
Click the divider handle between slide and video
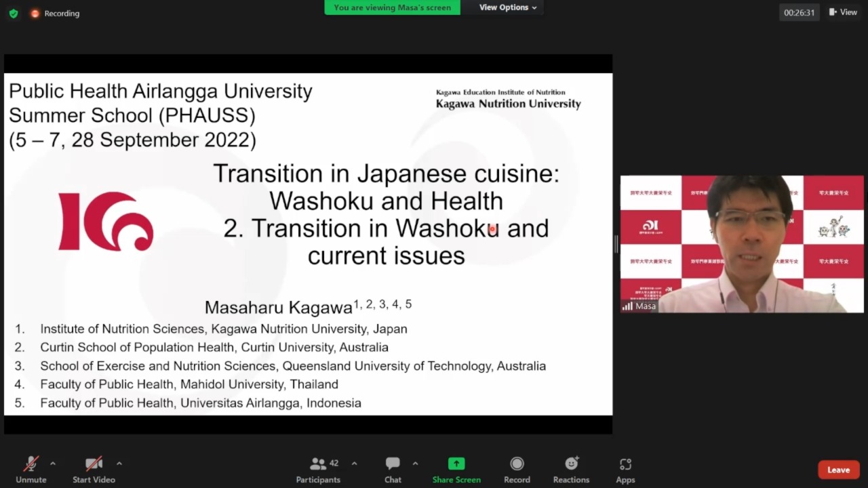pyautogui.click(x=616, y=244)
